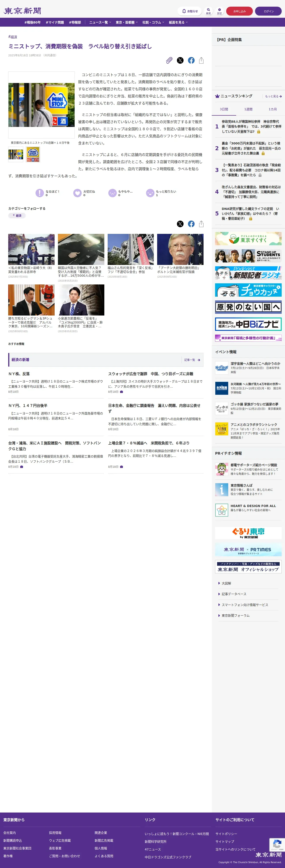Open the ぐるり東京 banner
The image size is (285, 868).
click(x=248, y=533)
